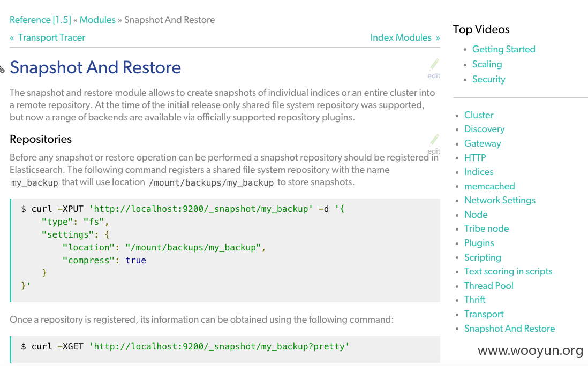Click the curl XGET command code block

225,347
